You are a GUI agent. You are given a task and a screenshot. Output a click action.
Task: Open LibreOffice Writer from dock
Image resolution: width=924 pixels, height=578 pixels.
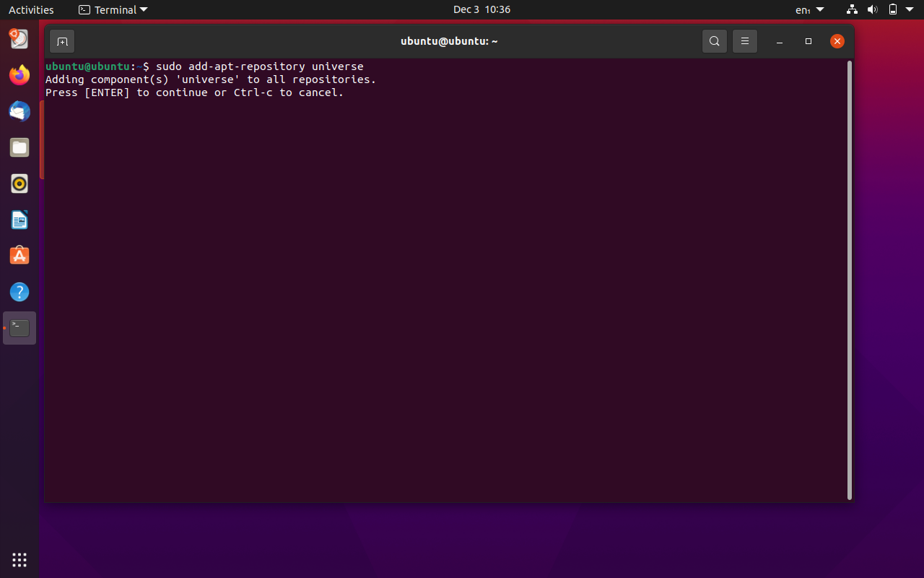(19, 220)
